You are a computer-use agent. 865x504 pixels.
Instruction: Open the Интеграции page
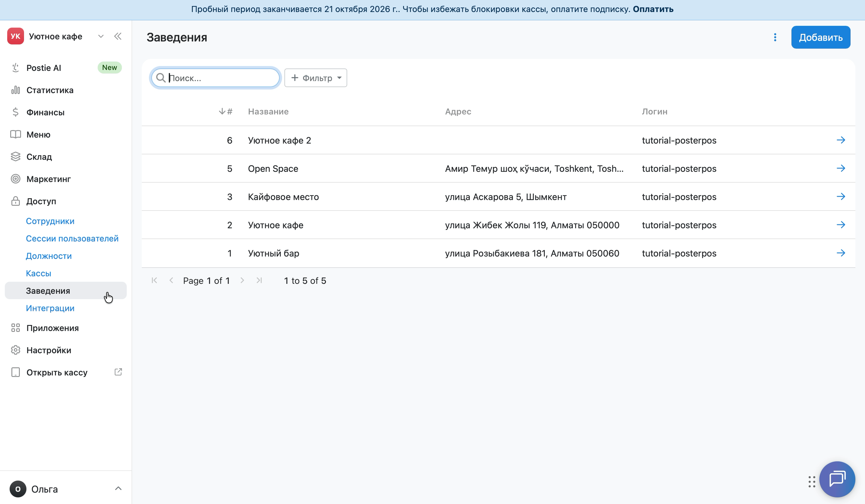[50, 308]
